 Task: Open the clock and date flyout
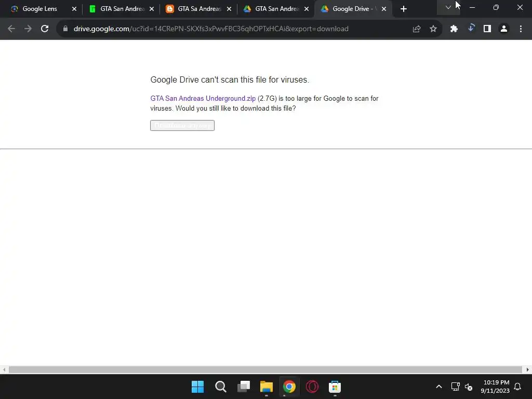click(x=495, y=387)
